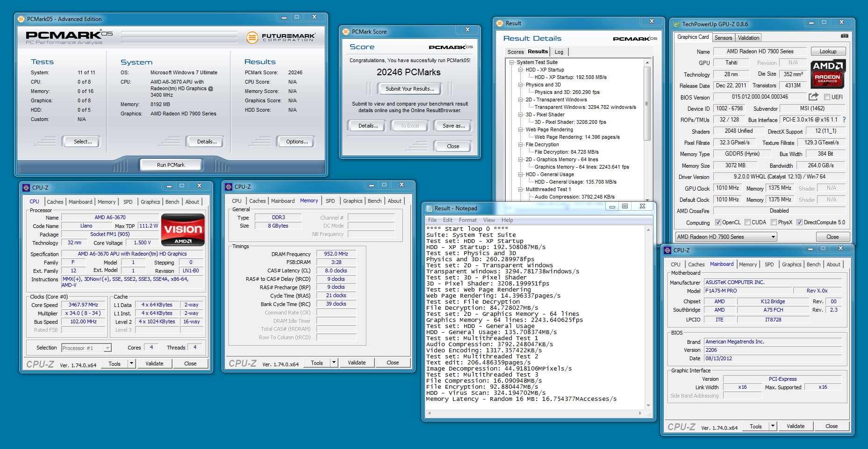Viewport: 868px width, 449px height.
Task: Toggle the OpenCL checkbox
Action: (718, 222)
